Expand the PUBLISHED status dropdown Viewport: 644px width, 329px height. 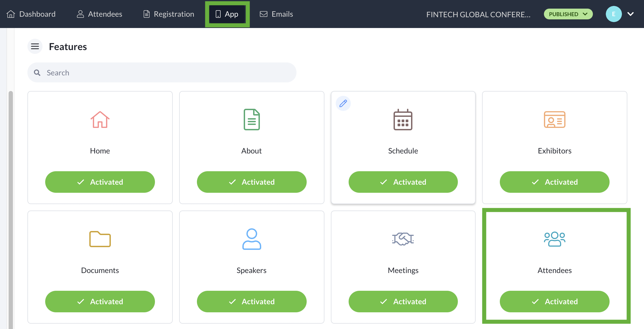point(568,14)
